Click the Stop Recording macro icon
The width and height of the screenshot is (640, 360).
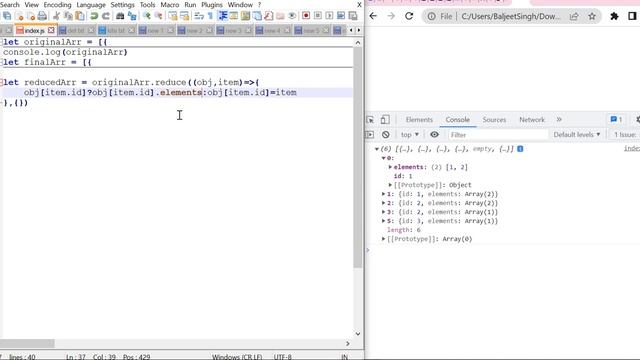[x=318, y=16]
